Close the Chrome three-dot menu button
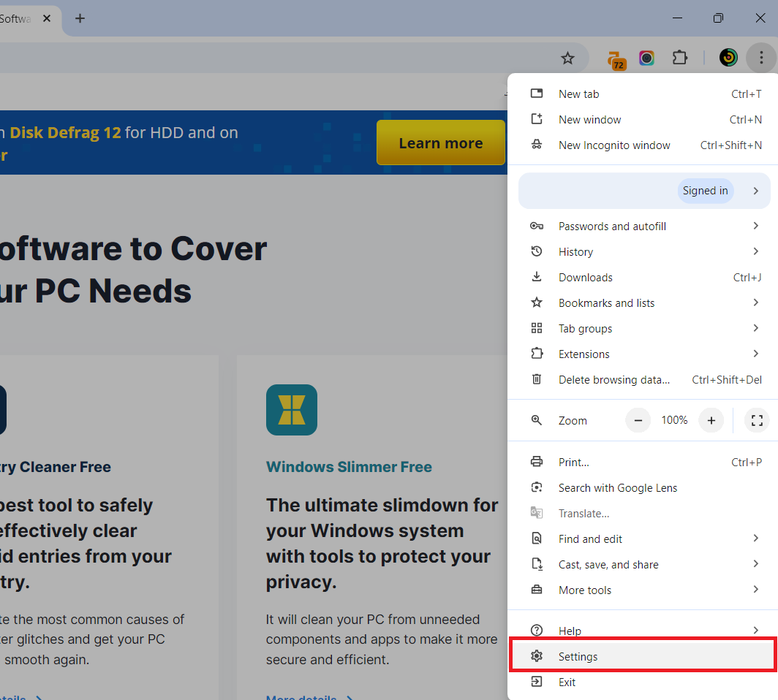The width and height of the screenshot is (778, 700). (x=761, y=58)
